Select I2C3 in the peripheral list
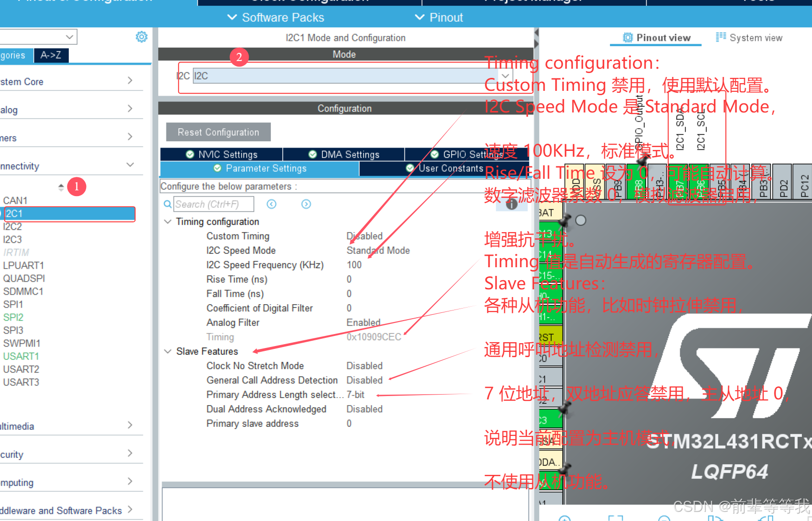This screenshot has width=812, height=521. coord(13,239)
